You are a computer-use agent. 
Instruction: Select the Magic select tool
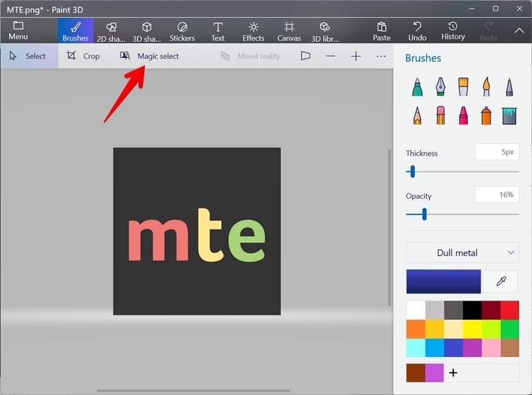click(153, 56)
